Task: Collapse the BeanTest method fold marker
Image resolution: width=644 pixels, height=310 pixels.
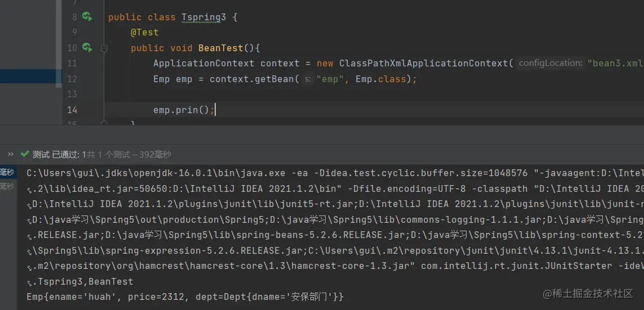Action: (104, 49)
